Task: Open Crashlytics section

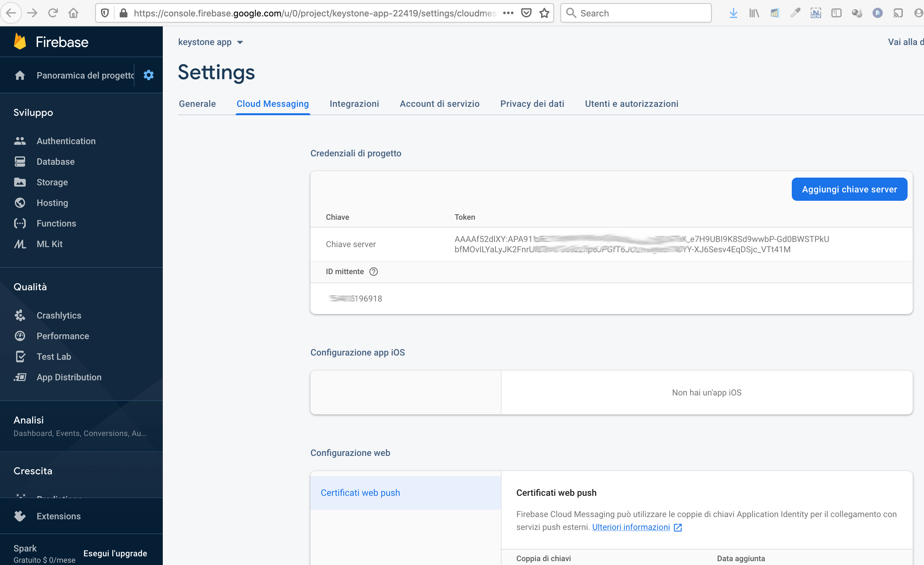Action: click(x=59, y=315)
